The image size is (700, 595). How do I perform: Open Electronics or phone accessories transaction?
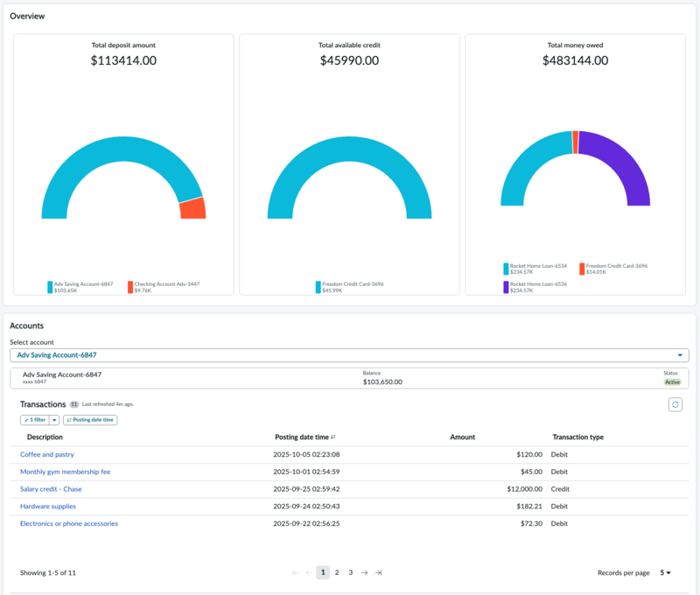point(69,523)
